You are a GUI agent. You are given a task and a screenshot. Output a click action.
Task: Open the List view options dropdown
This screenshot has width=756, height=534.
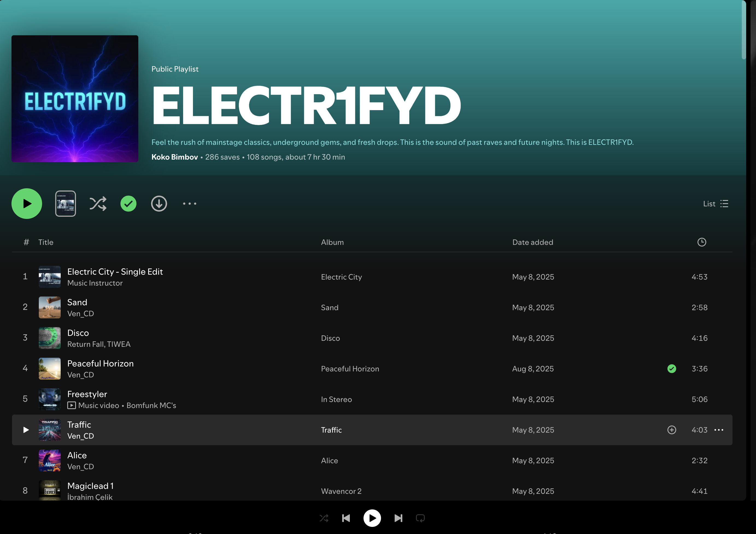pyautogui.click(x=716, y=204)
